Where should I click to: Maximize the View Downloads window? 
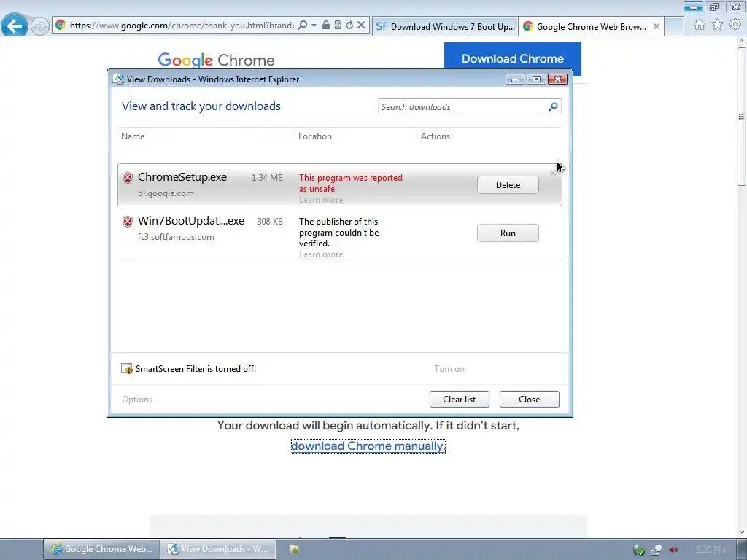tap(536, 79)
